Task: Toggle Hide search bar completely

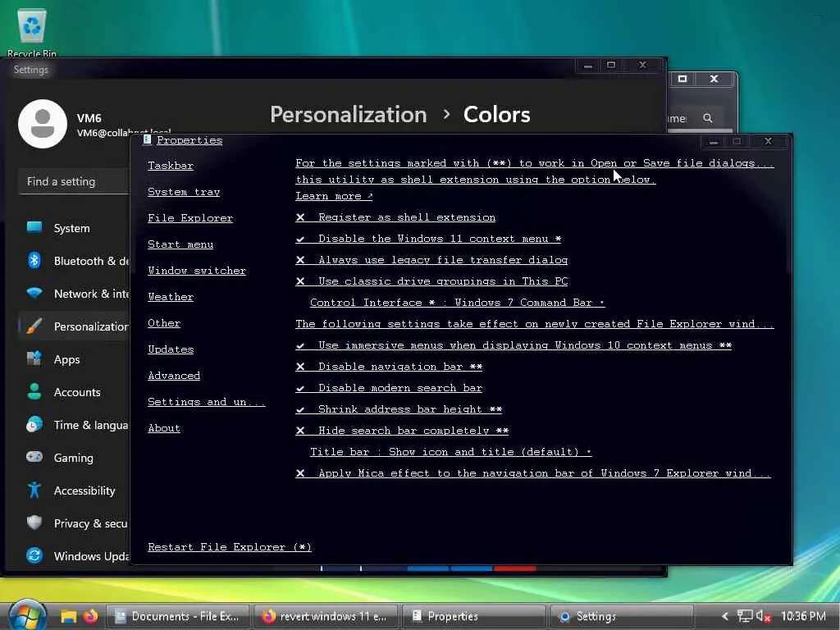Action: click(402, 431)
